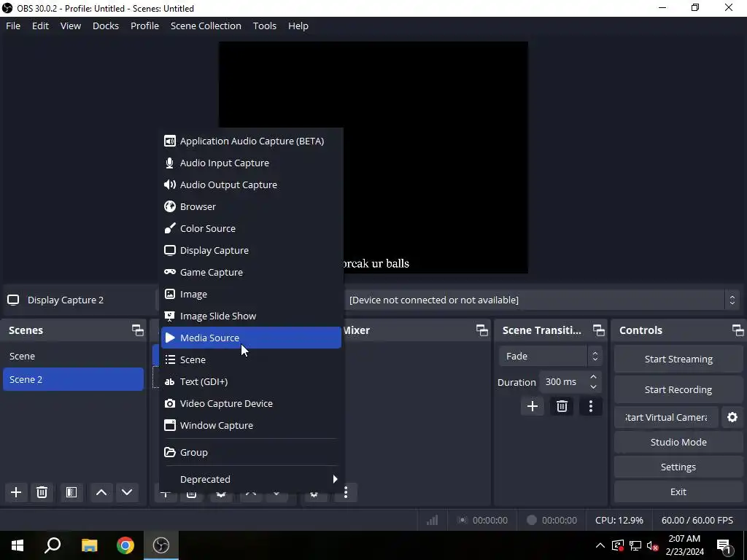Image resolution: width=747 pixels, height=560 pixels.
Task: Click the connection strength bars icon
Action: pyautogui.click(x=432, y=521)
